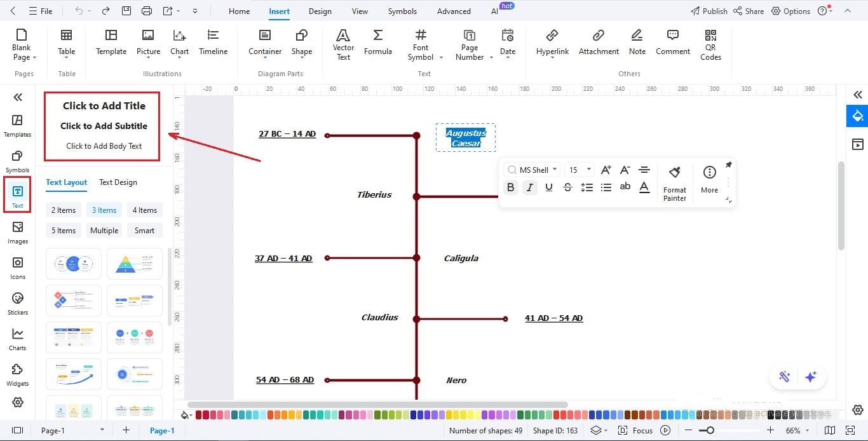This screenshot has height=441, width=868.
Task: Click the Publish button
Action: 709,11
